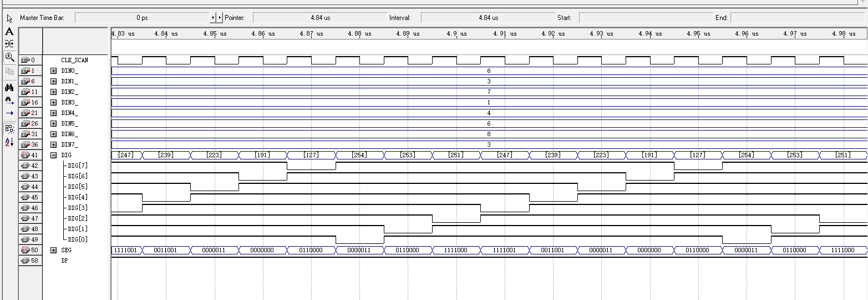868x300 pixels.
Task: Click the 4.96 us time ruler mark
Action: pos(747,34)
